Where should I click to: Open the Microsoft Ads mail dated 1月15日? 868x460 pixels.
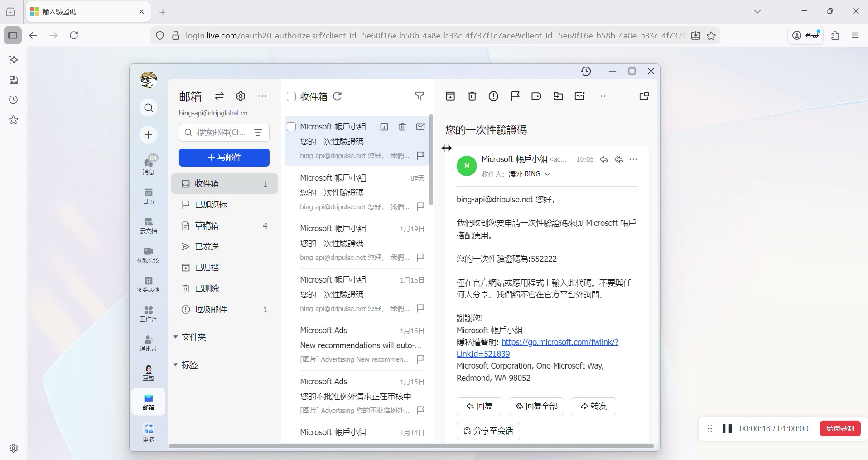[357, 396]
